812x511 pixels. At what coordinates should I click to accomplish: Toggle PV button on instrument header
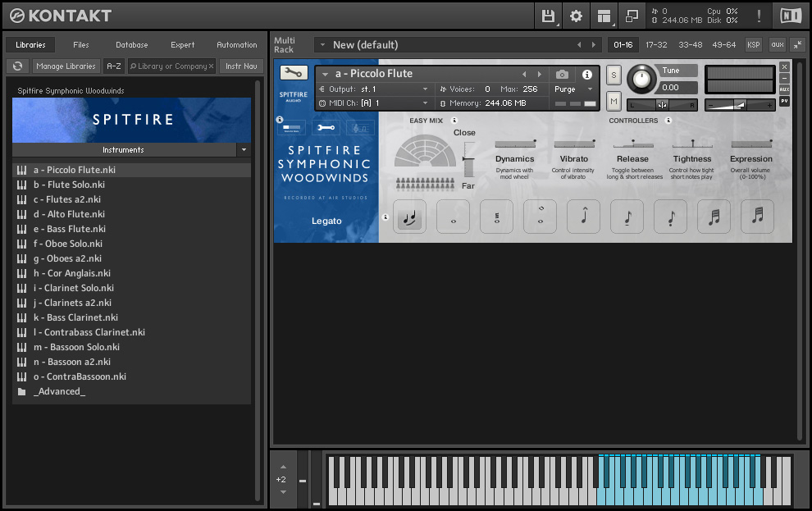pyautogui.click(x=785, y=102)
